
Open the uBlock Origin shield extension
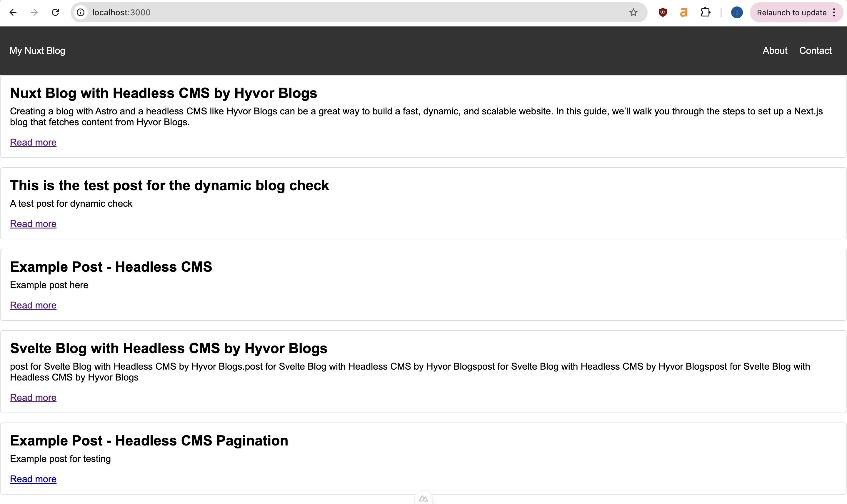[x=663, y=13]
